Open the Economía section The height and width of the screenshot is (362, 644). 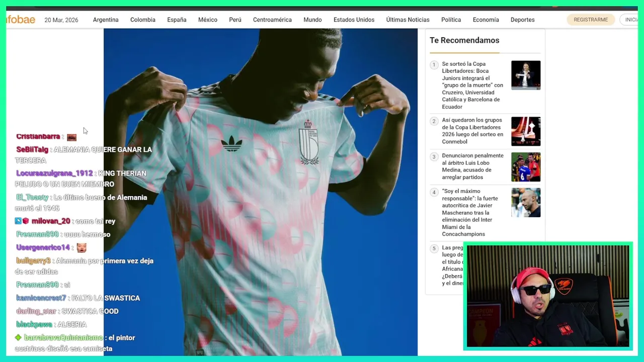tap(486, 20)
